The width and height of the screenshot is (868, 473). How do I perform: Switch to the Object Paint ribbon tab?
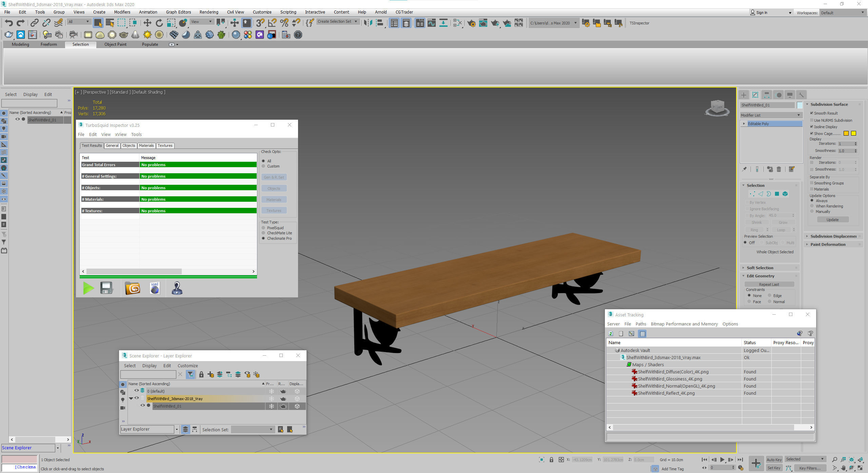[x=115, y=44]
